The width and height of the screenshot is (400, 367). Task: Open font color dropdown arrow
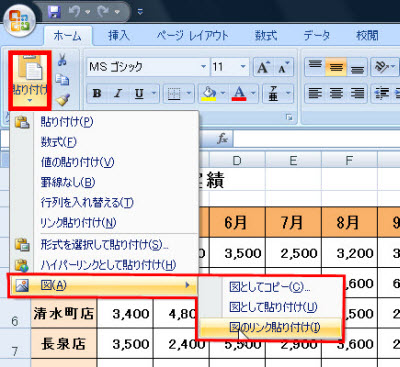[253, 93]
